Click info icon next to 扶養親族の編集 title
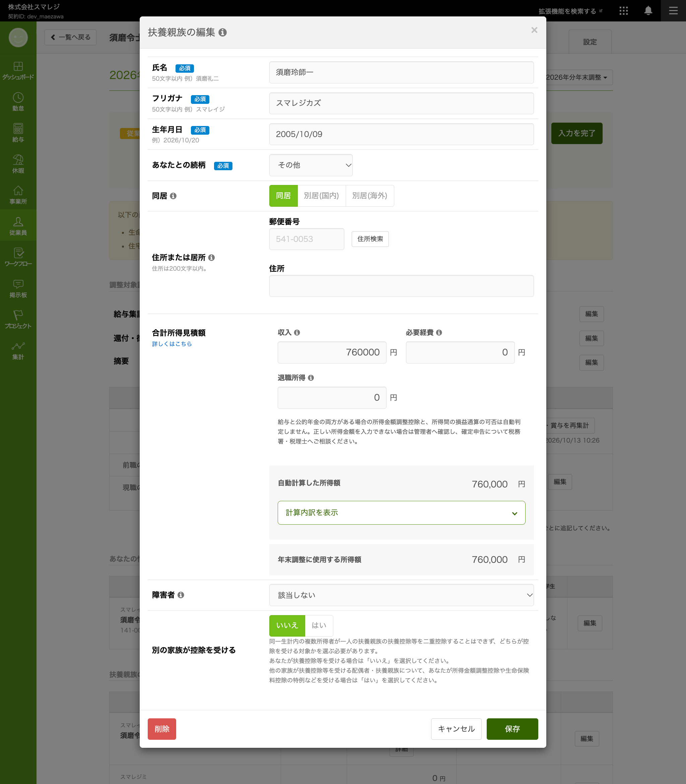The height and width of the screenshot is (784, 686). 222,32
